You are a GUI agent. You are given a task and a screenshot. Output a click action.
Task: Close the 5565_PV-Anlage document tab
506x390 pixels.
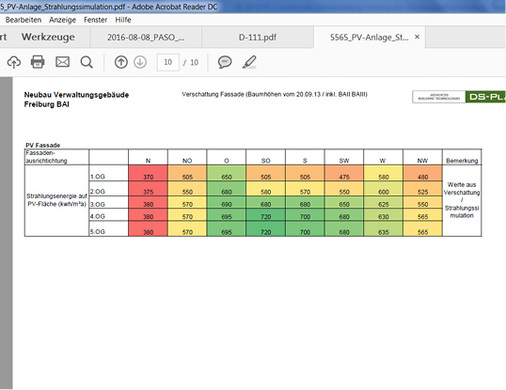417,37
